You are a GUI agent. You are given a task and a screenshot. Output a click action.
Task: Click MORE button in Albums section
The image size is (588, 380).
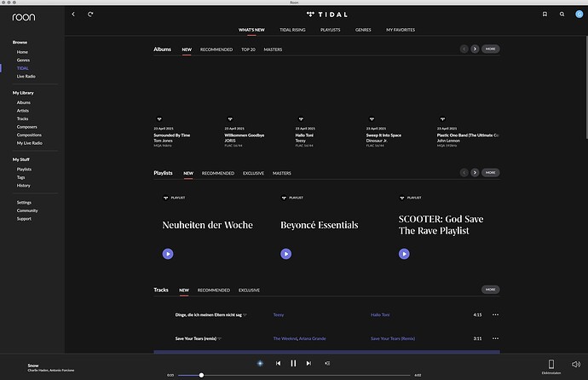coord(491,49)
